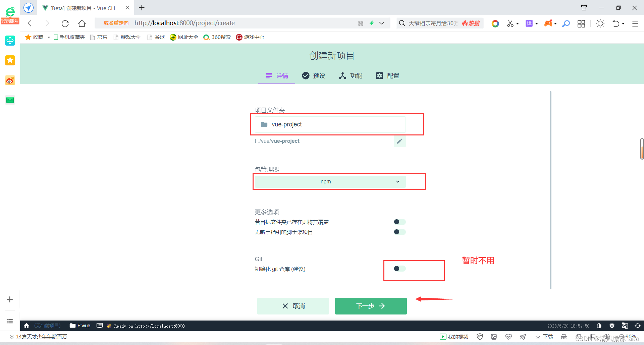Expand the 收藏 favorites dropdown arrow
644x345 pixels.
click(x=49, y=37)
